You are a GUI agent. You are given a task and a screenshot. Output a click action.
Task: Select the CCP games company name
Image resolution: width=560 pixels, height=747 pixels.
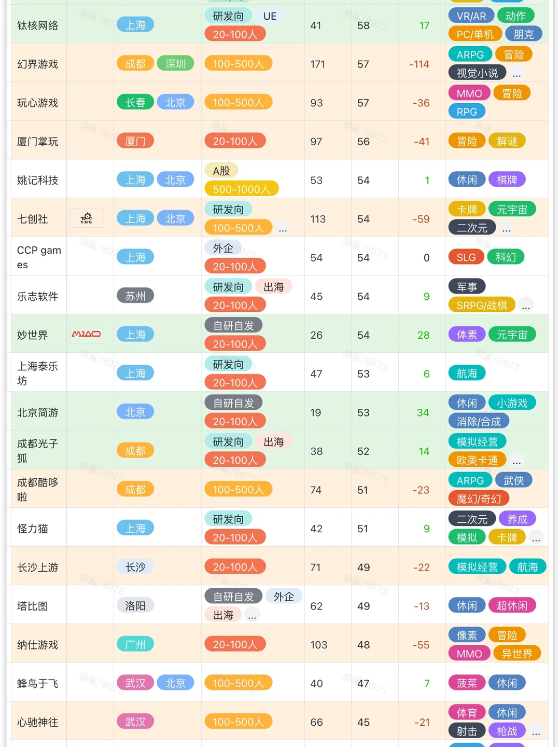pos(39,257)
